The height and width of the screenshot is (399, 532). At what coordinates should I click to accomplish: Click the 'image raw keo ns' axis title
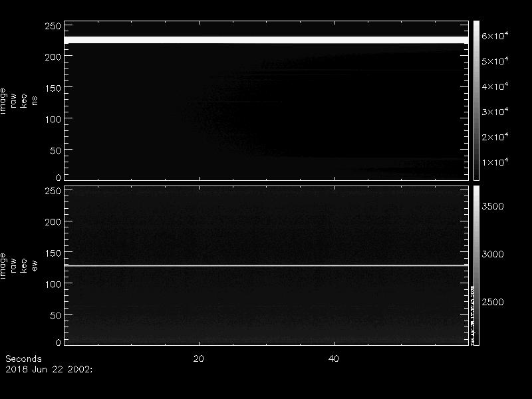[19, 101]
